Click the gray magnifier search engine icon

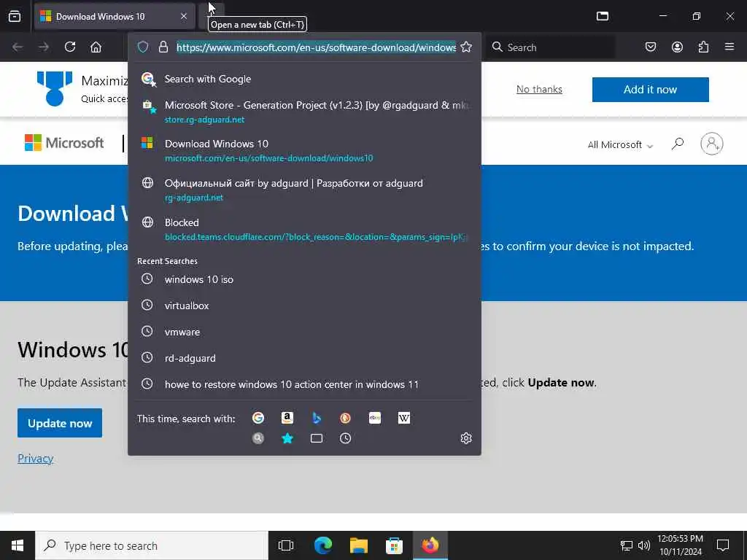pyautogui.click(x=258, y=438)
